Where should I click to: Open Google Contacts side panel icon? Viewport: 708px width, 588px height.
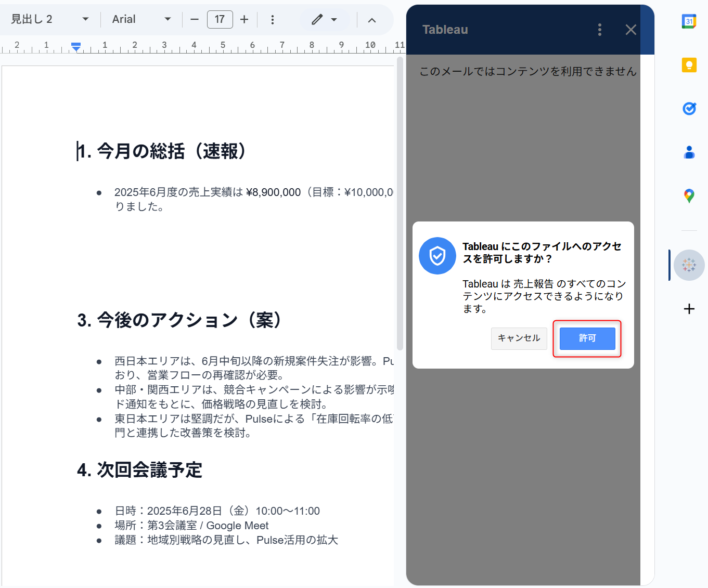click(x=689, y=152)
